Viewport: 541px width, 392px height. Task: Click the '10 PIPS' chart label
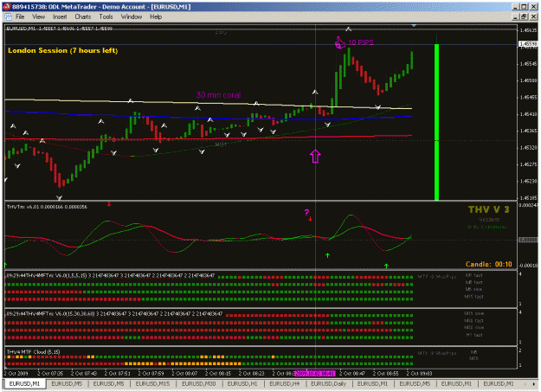pos(361,42)
